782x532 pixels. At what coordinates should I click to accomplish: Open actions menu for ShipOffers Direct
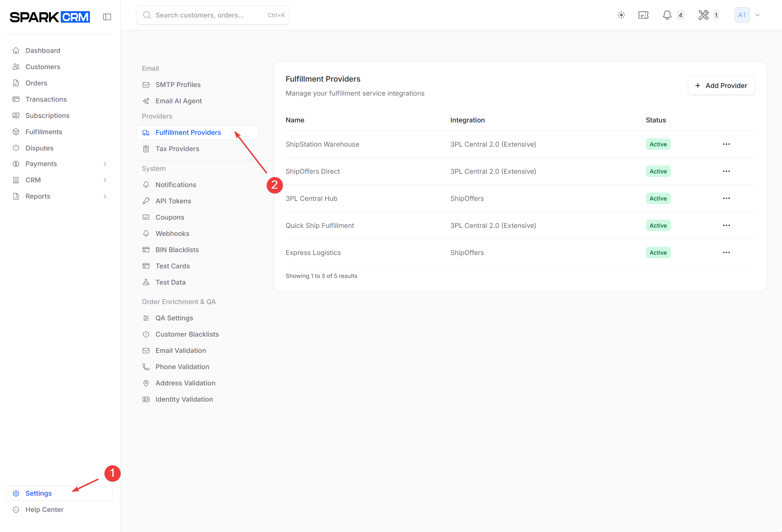tap(726, 171)
